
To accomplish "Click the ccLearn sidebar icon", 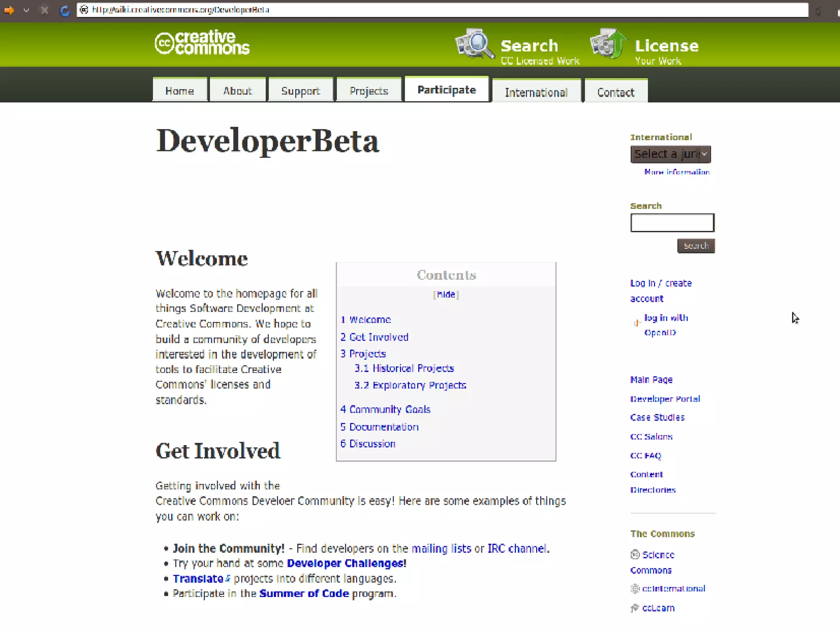I will [635, 608].
